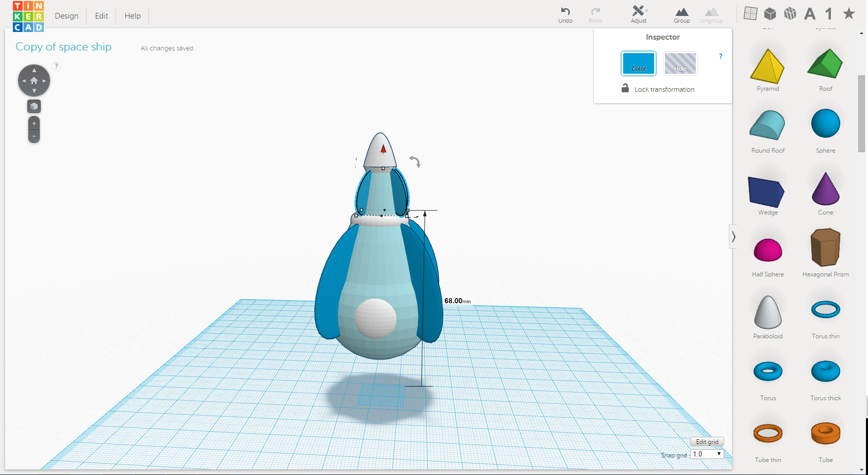
Task: Open navigation help question mark
Action: click(57, 66)
